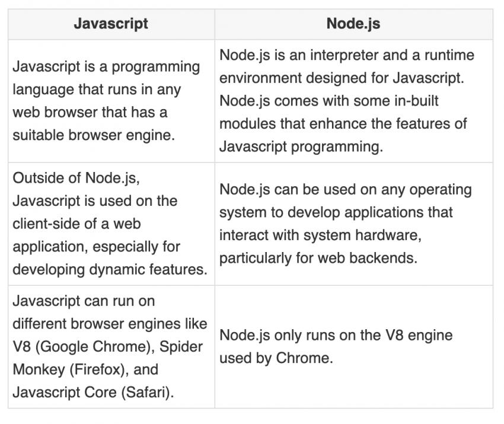Select the "Node.js is an interpreter" cell
The image size is (504, 424).
point(353,101)
